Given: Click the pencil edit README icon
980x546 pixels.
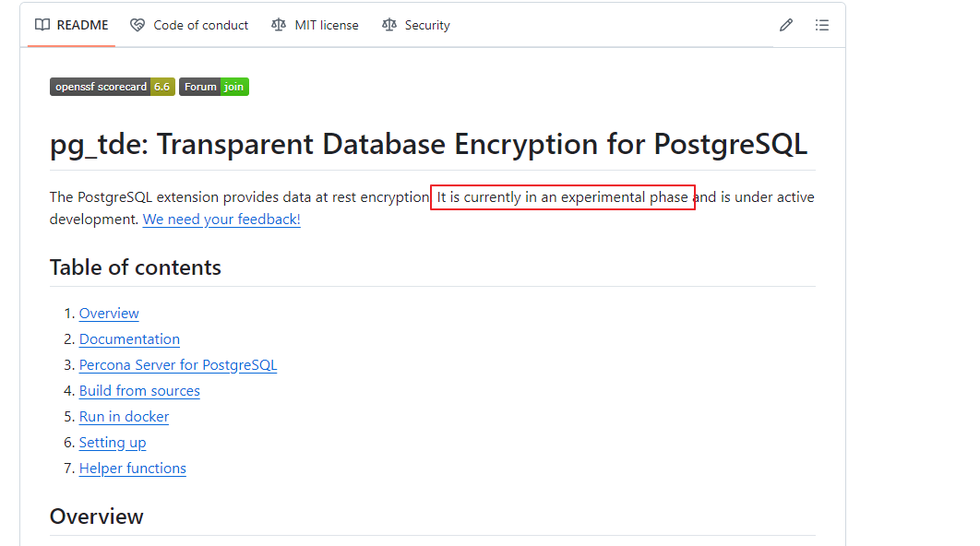Looking at the screenshot, I should point(785,25).
